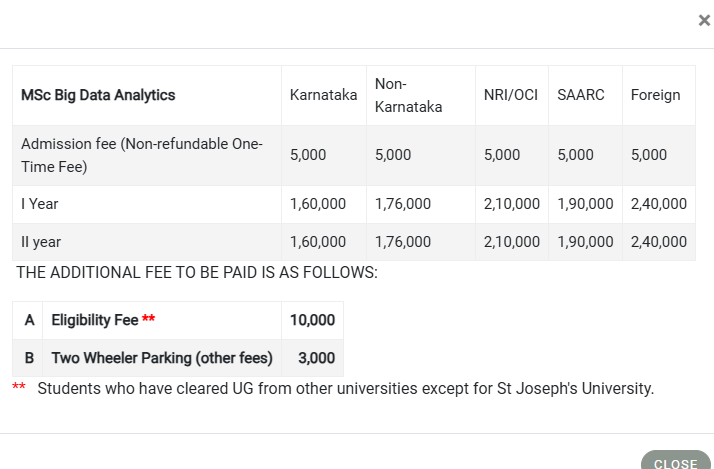The height and width of the screenshot is (469, 714).
Task: Click the CLOSE button at the bottom
Action: tap(676, 461)
